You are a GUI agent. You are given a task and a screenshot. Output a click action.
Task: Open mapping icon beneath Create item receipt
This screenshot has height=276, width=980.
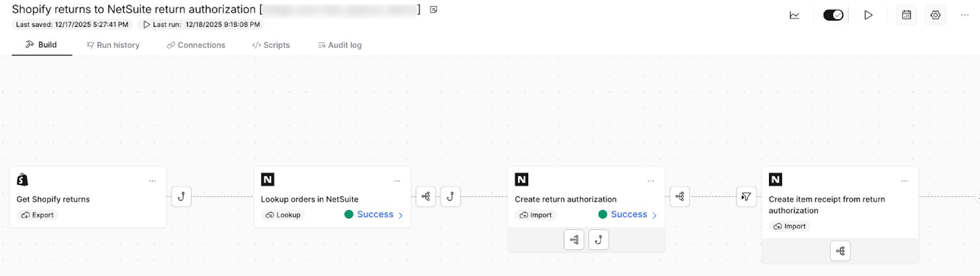[x=840, y=251]
